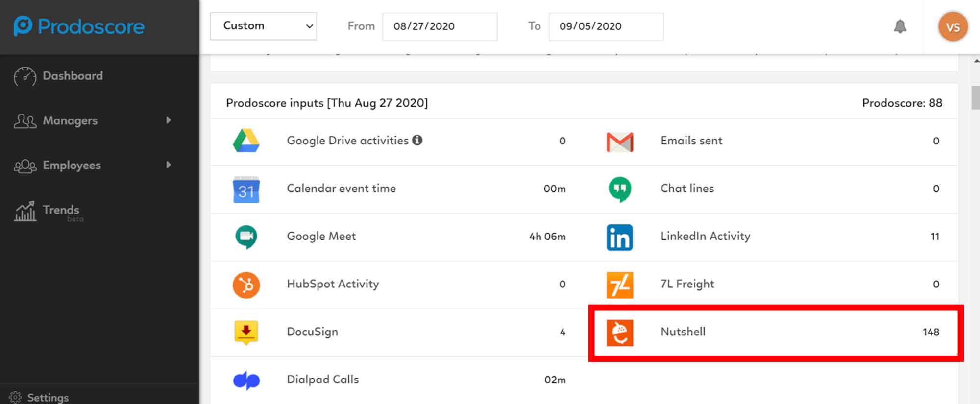
Task: Click the Gmail icon
Action: [x=620, y=142]
